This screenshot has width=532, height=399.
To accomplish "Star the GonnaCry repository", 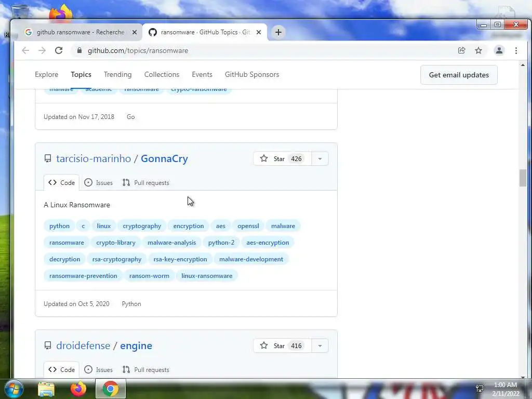I will pos(282,158).
